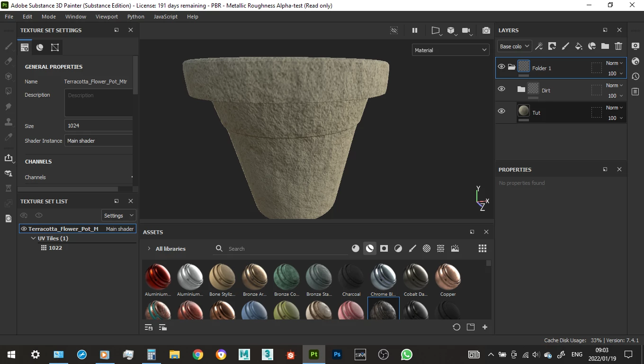Delete layer using the trash icon
This screenshot has height=364, width=644.
[618, 46]
